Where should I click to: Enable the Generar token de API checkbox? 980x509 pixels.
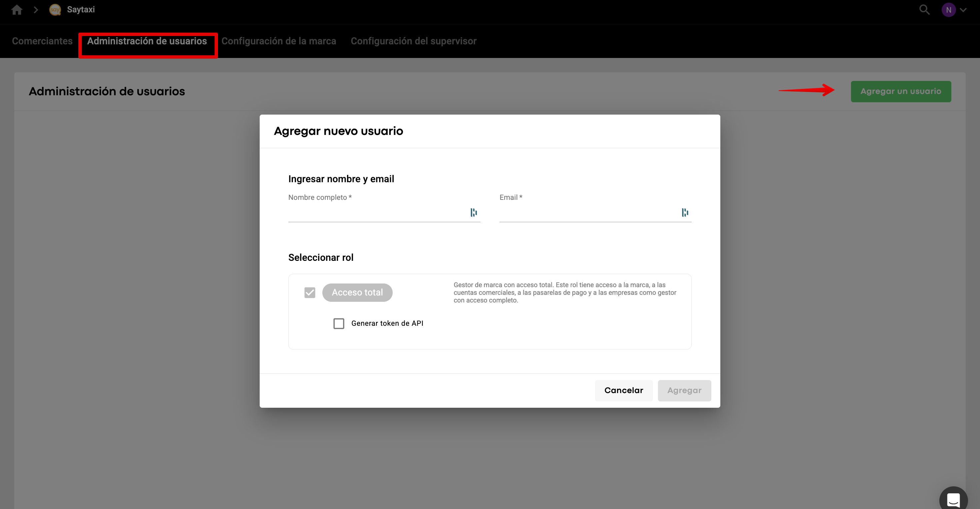point(339,323)
